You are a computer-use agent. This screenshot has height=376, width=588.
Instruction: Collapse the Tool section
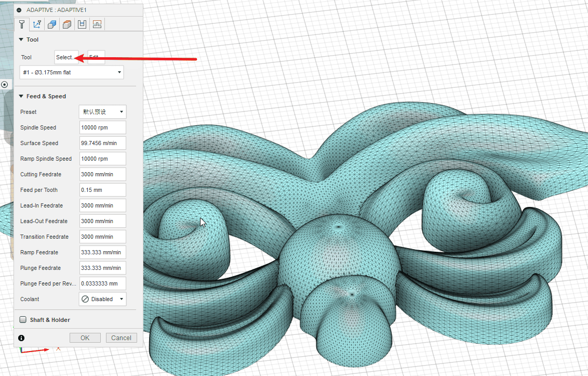coord(21,40)
